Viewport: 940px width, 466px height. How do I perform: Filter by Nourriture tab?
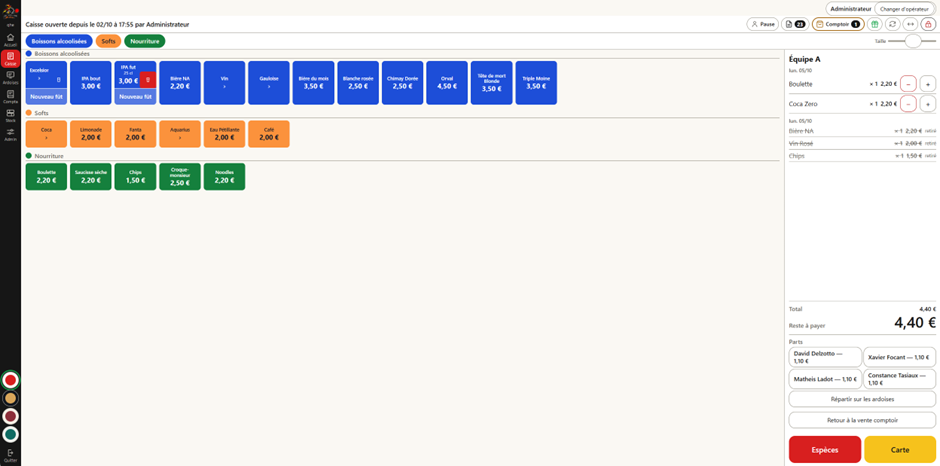point(144,41)
